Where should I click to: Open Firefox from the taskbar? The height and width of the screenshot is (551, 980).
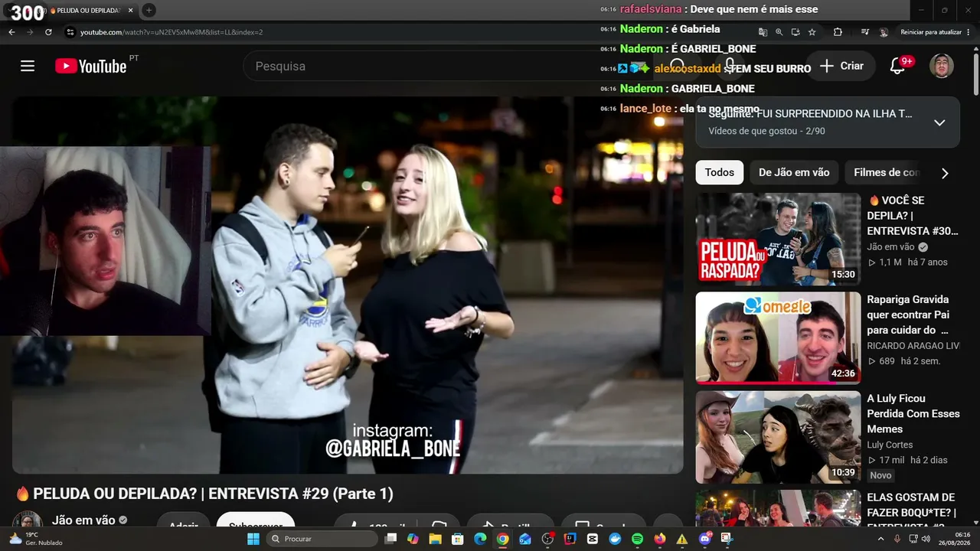[660, 539]
